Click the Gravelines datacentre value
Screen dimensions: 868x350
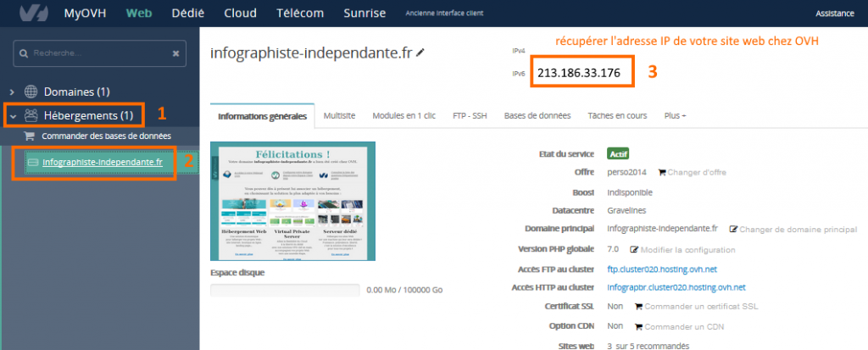[626, 210]
